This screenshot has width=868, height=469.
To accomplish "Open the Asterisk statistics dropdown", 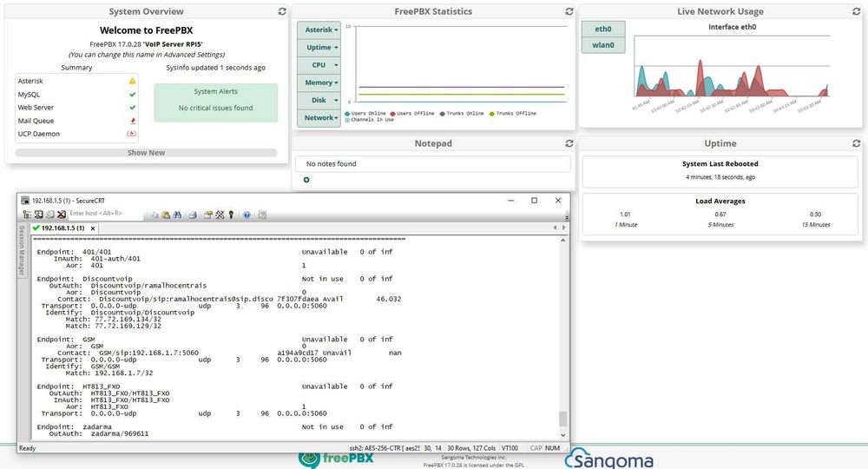I will [319, 30].
